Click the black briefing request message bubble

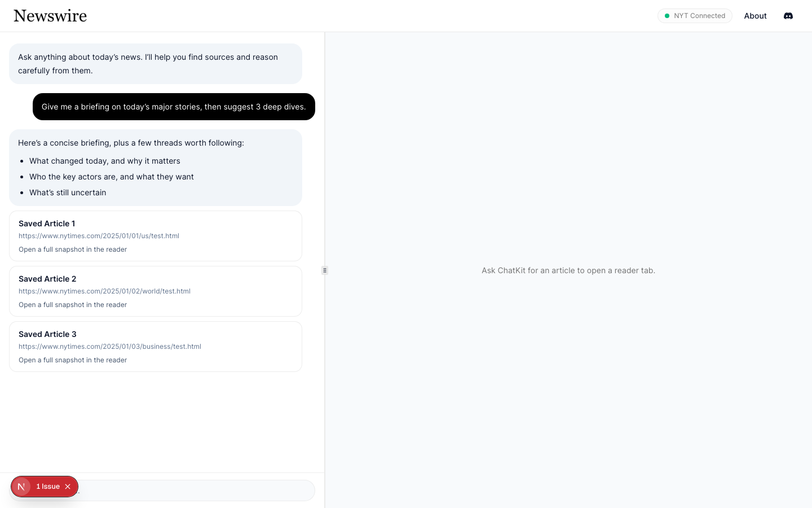tap(174, 107)
